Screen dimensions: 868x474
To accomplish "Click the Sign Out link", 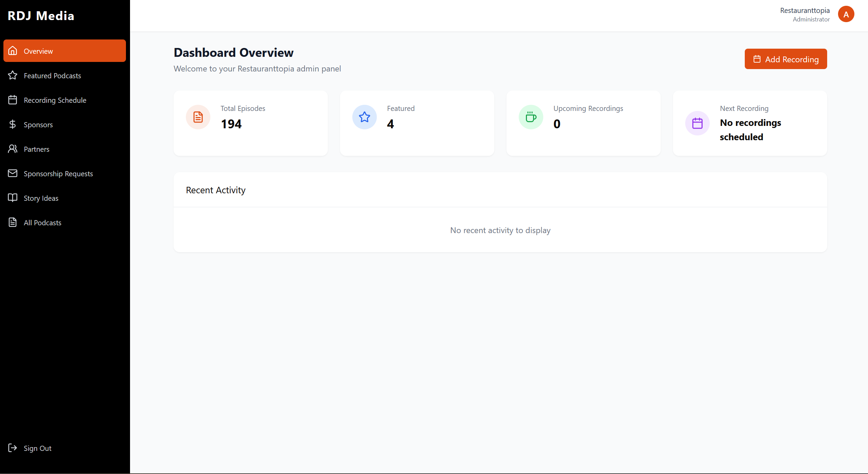I will [x=37, y=448].
